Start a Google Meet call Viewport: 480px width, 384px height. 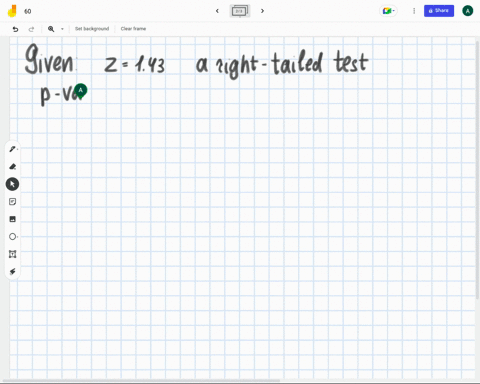pos(388,11)
